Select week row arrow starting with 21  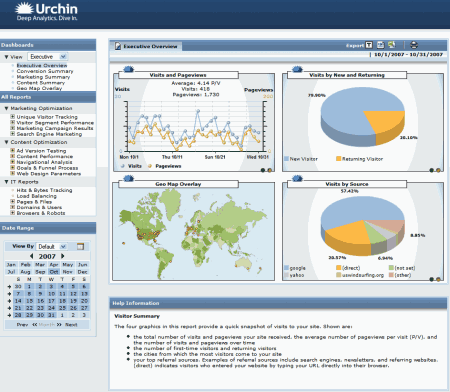click(x=9, y=308)
